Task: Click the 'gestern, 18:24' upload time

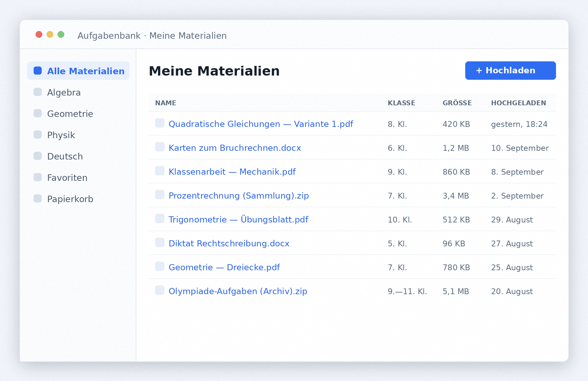Action: tap(519, 124)
